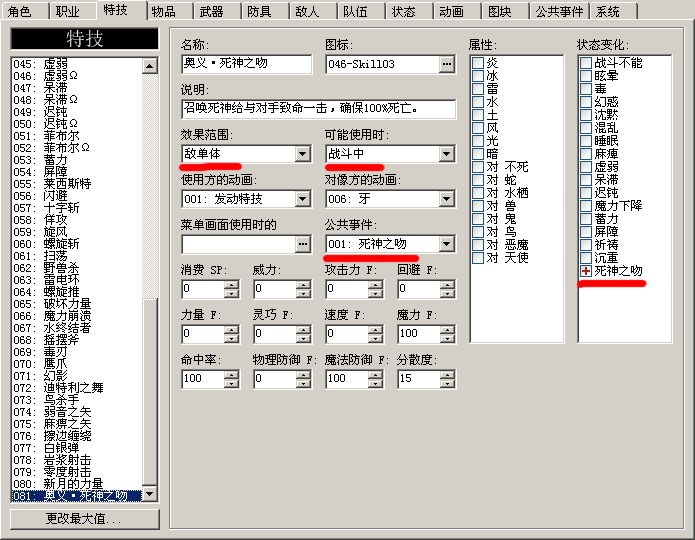Toggle 战斗不能 state change checkbox
695x540 pixels.
[586, 63]
